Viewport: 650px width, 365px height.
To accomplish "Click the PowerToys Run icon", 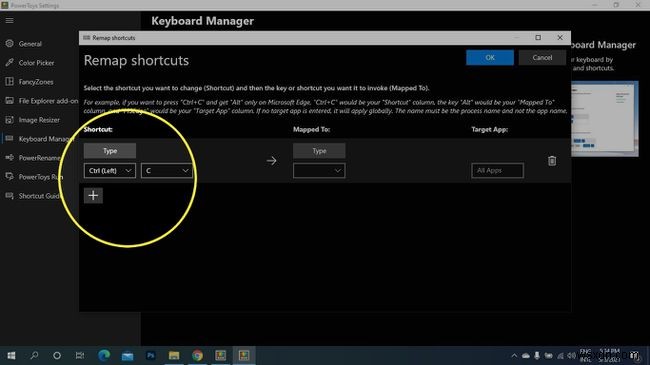I will 10,176.
